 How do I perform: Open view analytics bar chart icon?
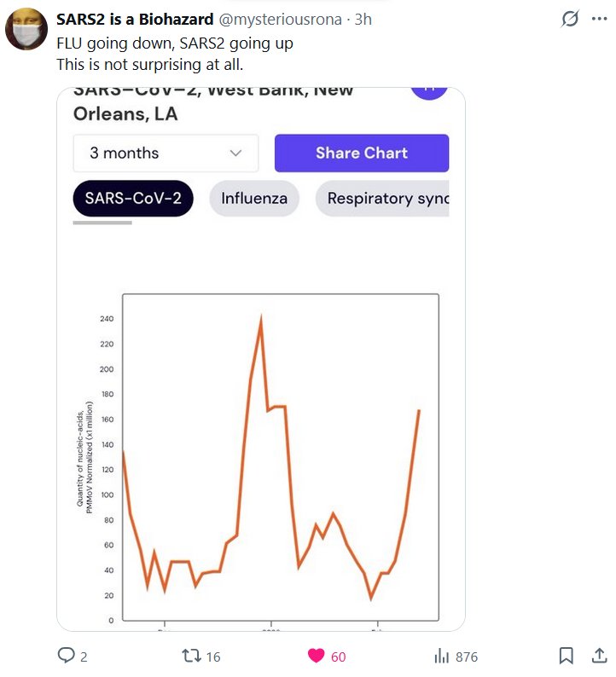(442, 656)
